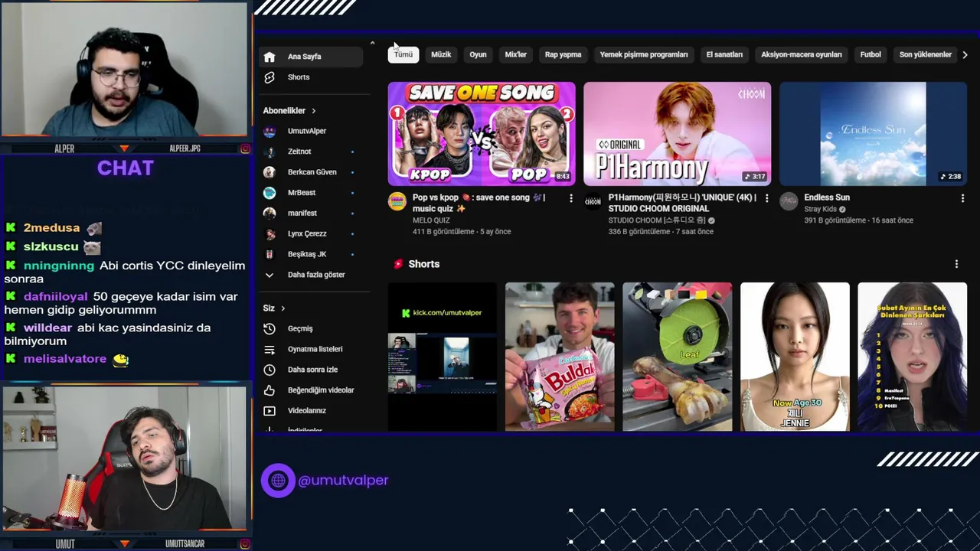
Task: Click chat username melisalvatore
Action: pyautogui.click(x=65, y=359)
